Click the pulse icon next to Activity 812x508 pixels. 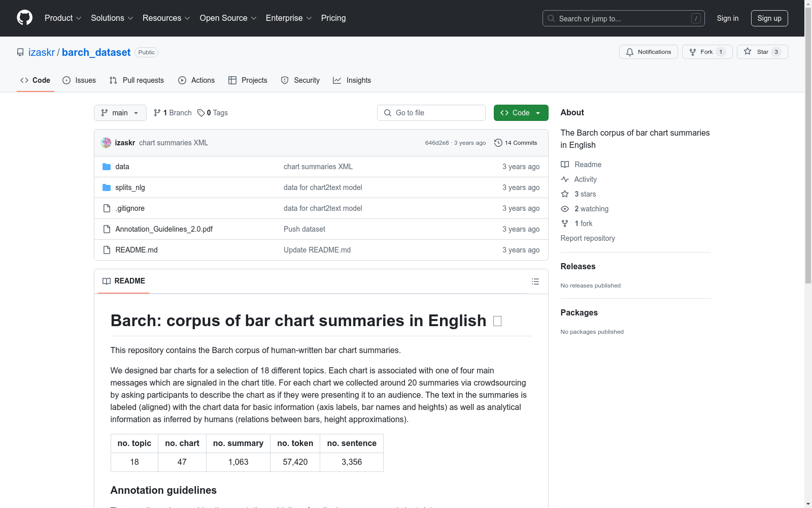click(565, 179)
